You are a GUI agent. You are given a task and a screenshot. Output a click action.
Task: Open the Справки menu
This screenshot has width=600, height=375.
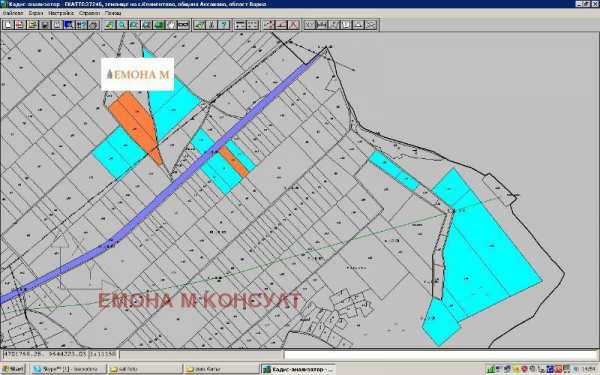click(x=89, y=13)
